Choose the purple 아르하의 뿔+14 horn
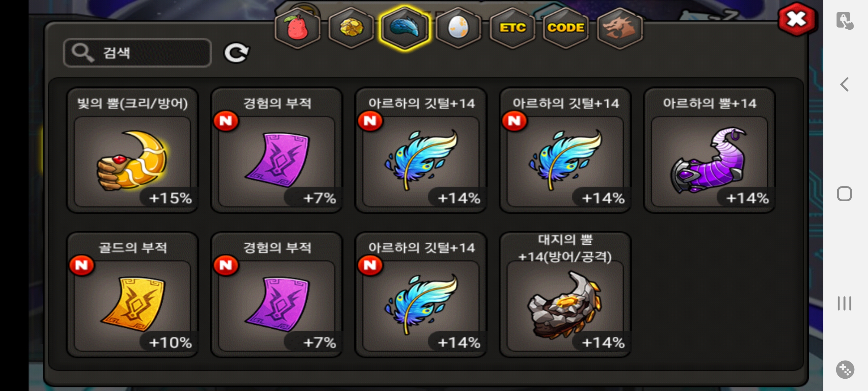The height and width of the screenshot is (391, 868). tap(709, 150)
